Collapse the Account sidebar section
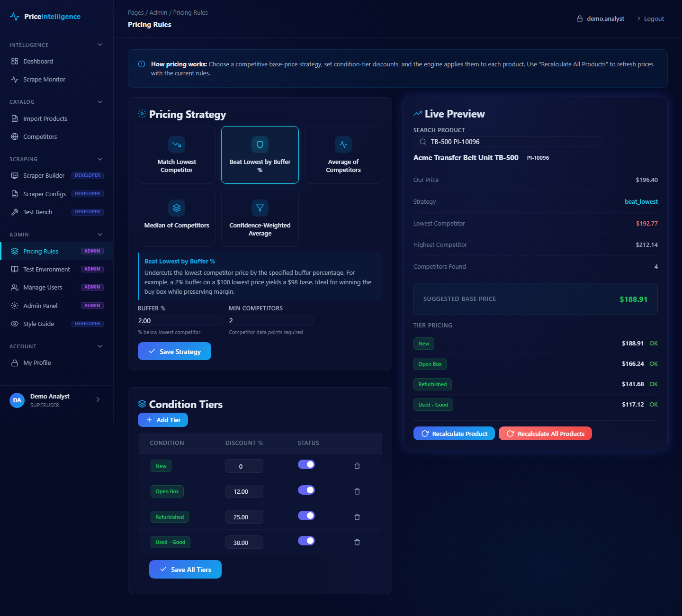The image size is (682, 616). tap(100, 346)
